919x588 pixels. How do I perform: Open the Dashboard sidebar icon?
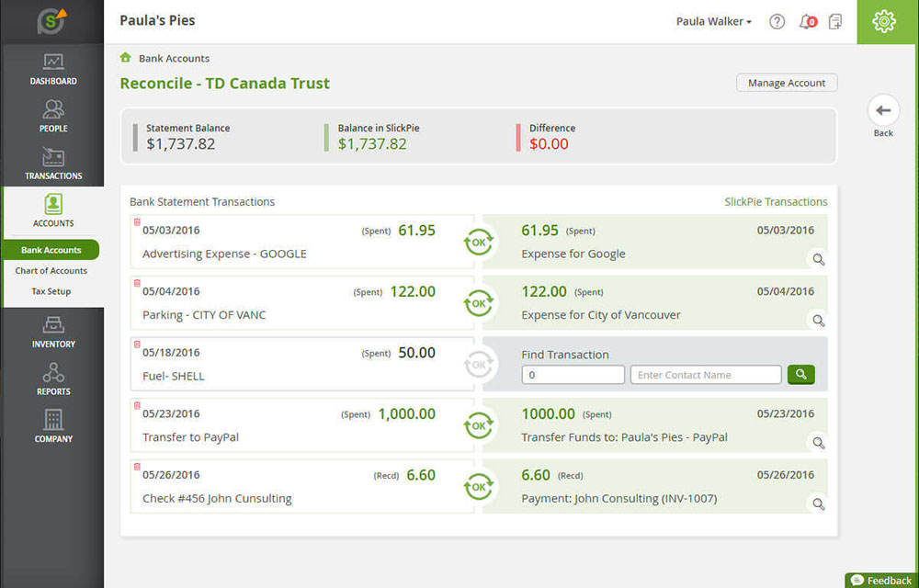point(53,69)
